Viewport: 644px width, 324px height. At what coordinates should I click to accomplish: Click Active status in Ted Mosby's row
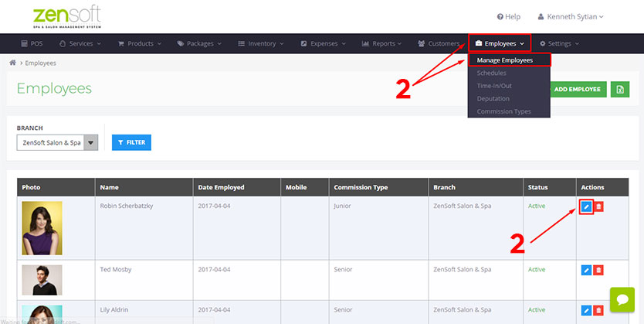(x=537, y=270)
